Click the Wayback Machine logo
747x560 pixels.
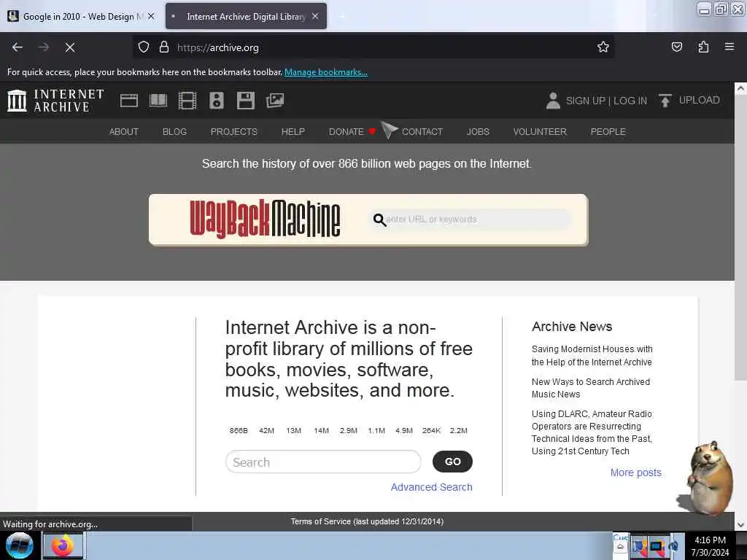tap(265, 219)
